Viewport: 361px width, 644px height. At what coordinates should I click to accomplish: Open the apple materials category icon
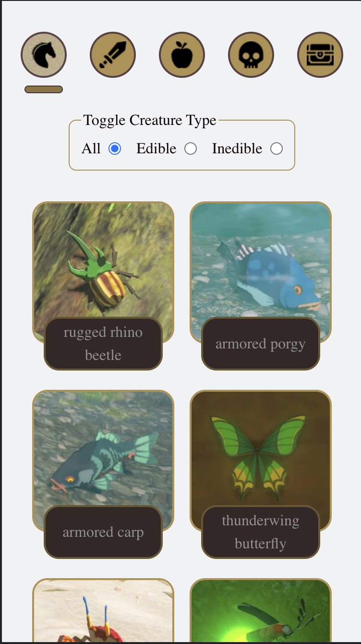[x=182, y=55]
